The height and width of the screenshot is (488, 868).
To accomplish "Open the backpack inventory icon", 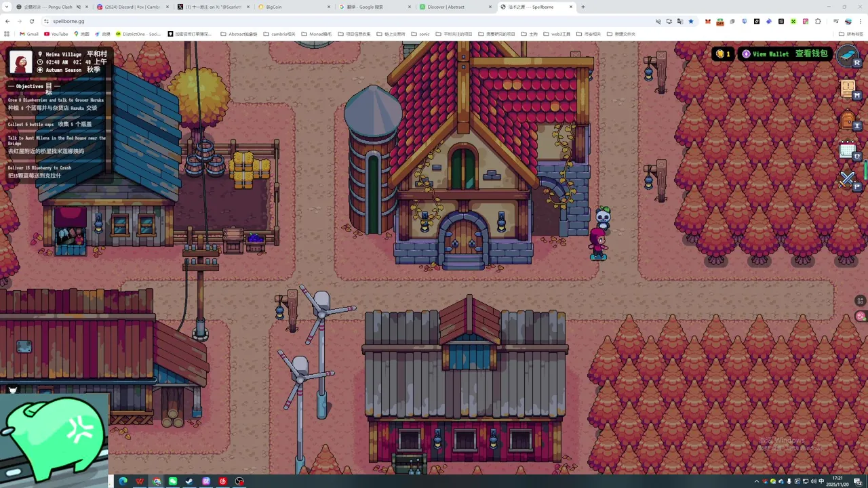I will click(848, 121).
